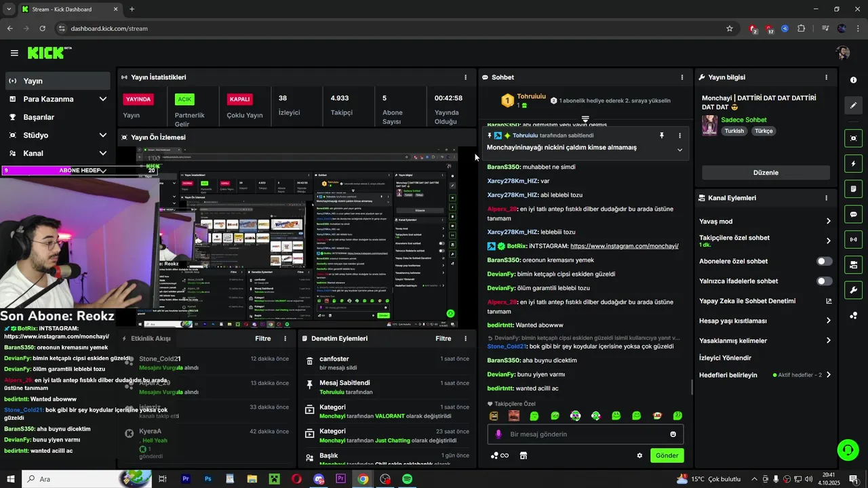Open Photoshop from the Windows taskbar

[x=208, y=479]
